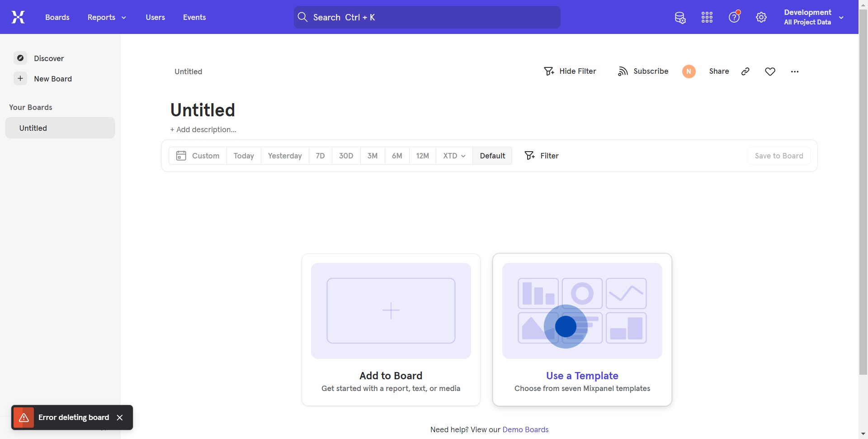
Task: Click the Subscribe button
Action: pos(643,72)
